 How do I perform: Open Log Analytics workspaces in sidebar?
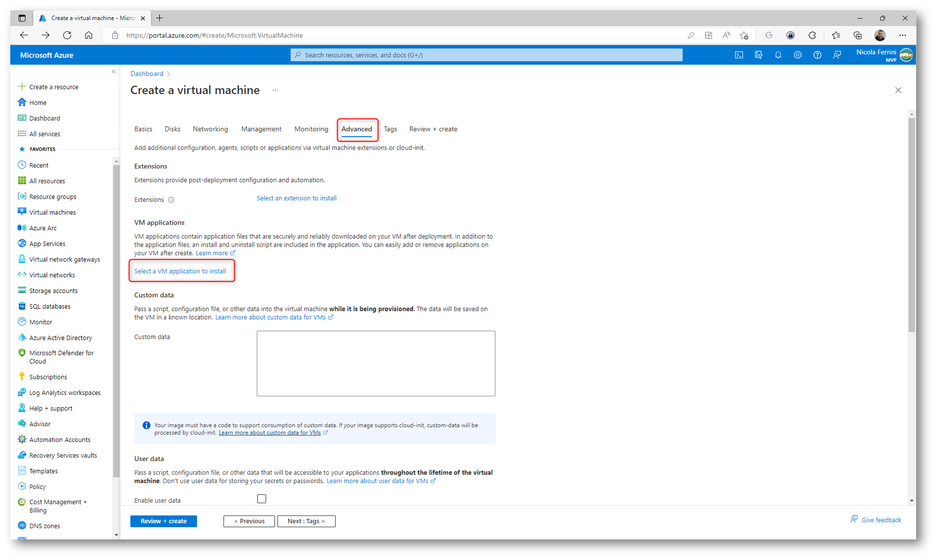pos(65,392)
